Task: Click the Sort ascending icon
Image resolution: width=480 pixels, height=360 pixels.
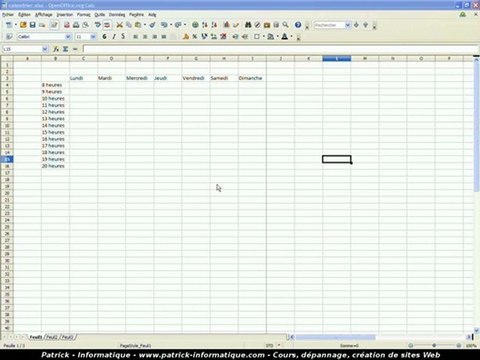Action: pos(205,25)
